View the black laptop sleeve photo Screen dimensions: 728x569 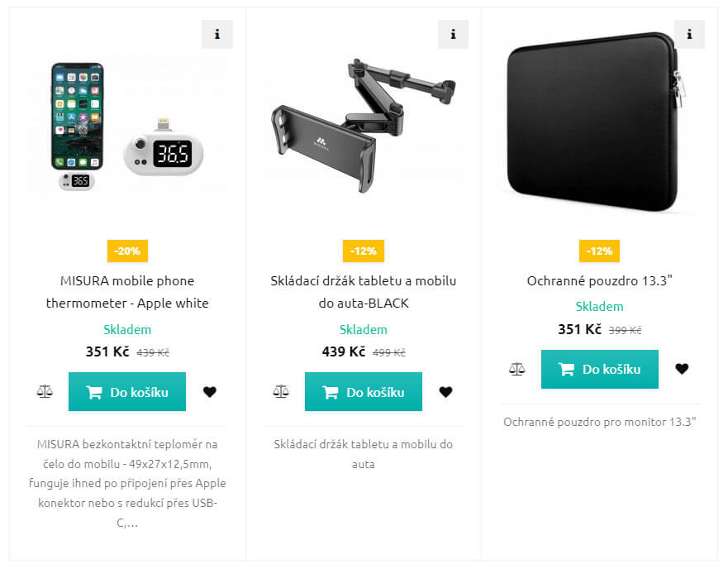(593, 124)
